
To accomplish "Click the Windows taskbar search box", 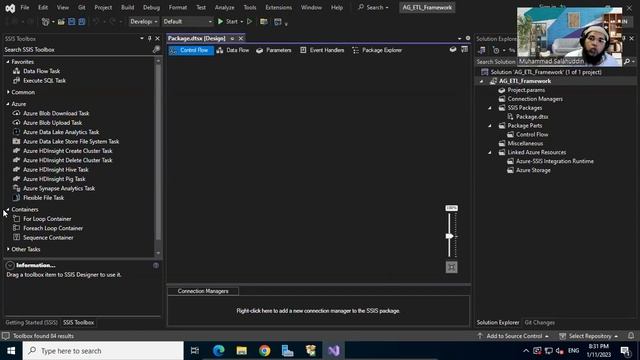I will click(x=103, y=351).
